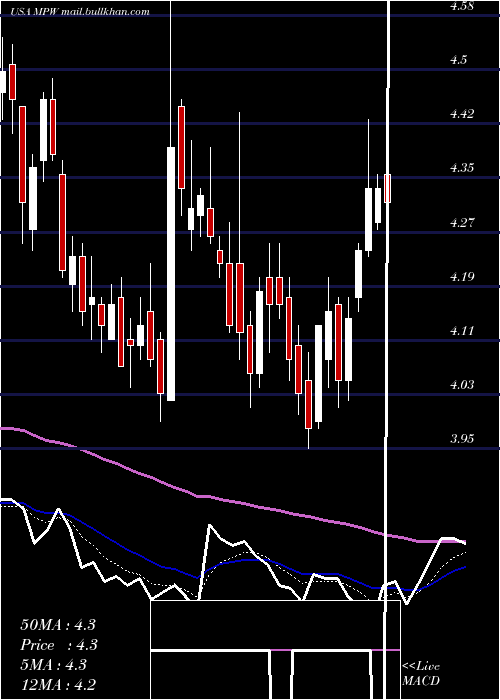The height and width of the screenshot is (700, 500).
Task: Click the 4.03 price axis label
Action: [x=462, y=385]
